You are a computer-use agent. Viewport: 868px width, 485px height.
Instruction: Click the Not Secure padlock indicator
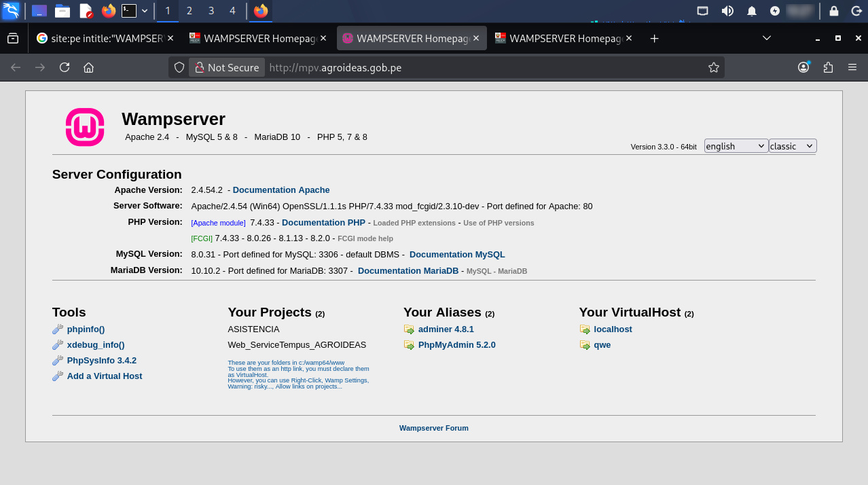coord(227,67)
